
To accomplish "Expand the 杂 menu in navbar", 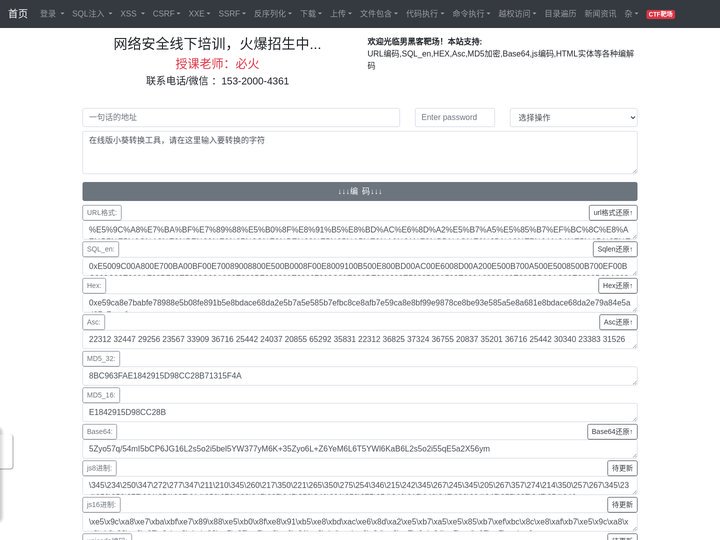I will pyautogui.click(x=631, y=14).
